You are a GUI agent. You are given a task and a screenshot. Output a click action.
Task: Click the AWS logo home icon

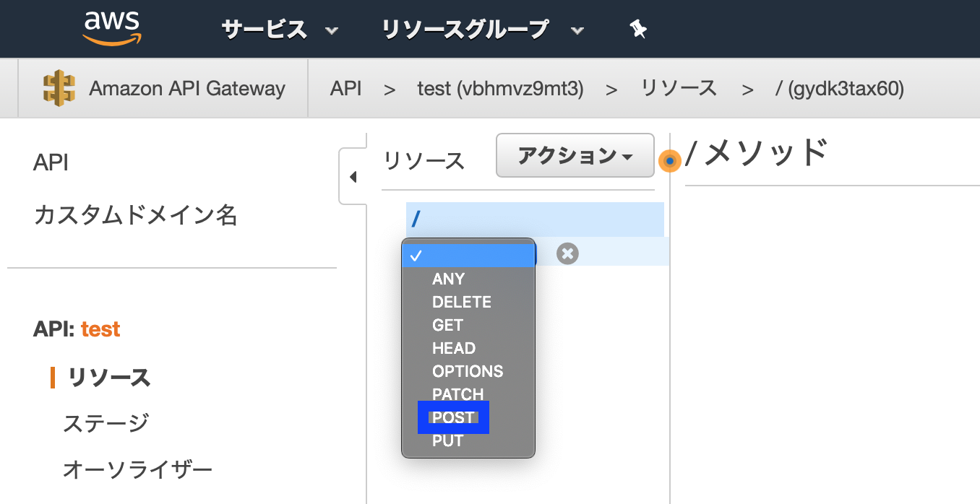(112, 28)
